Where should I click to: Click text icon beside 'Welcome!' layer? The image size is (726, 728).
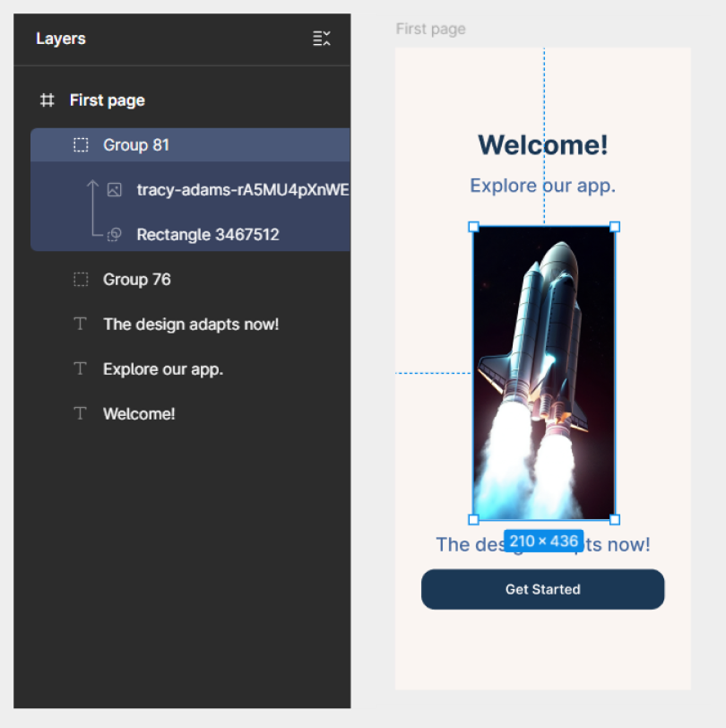click(x=81, y=414)
